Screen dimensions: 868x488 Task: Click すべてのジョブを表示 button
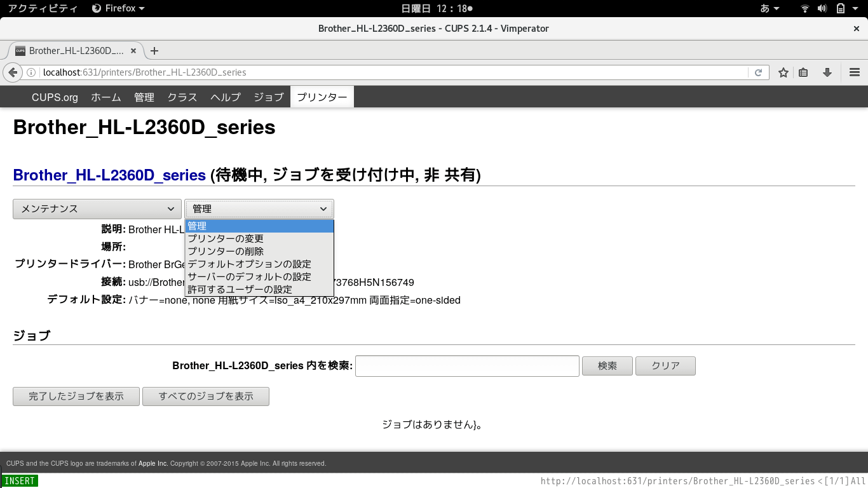206,396
